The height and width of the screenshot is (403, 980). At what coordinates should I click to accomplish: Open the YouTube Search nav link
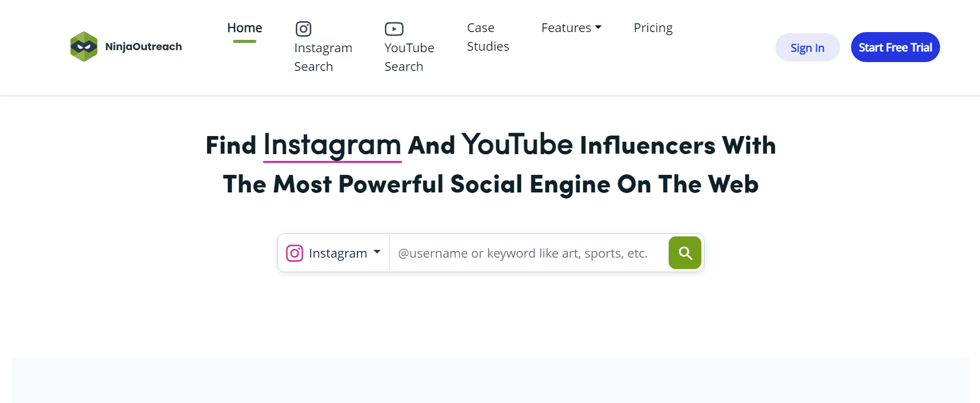point(409,57)
